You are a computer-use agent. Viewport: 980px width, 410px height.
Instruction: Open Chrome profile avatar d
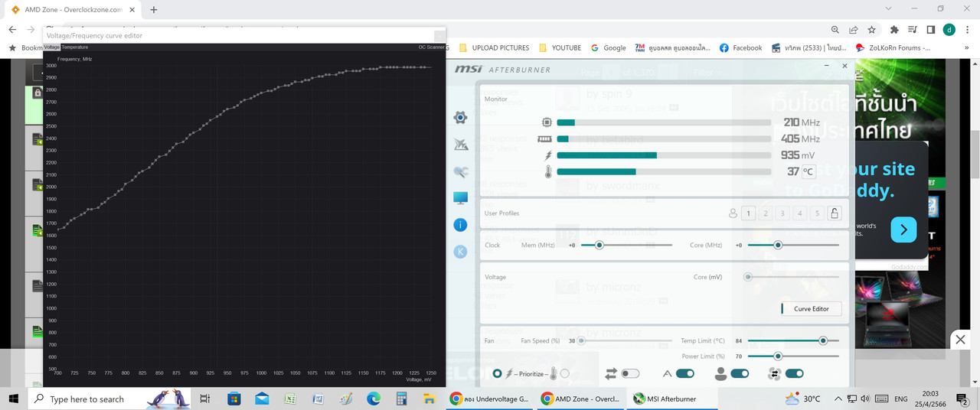(x=949, y=29)
